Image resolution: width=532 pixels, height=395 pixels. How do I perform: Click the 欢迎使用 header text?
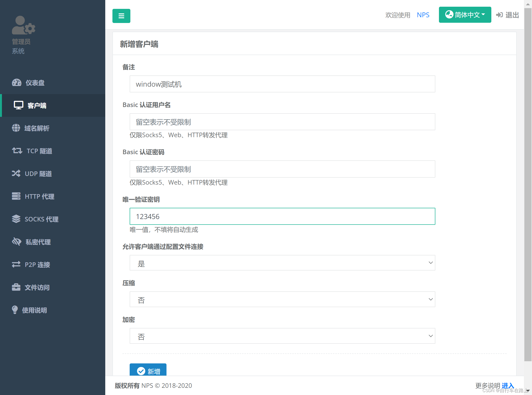398,15
